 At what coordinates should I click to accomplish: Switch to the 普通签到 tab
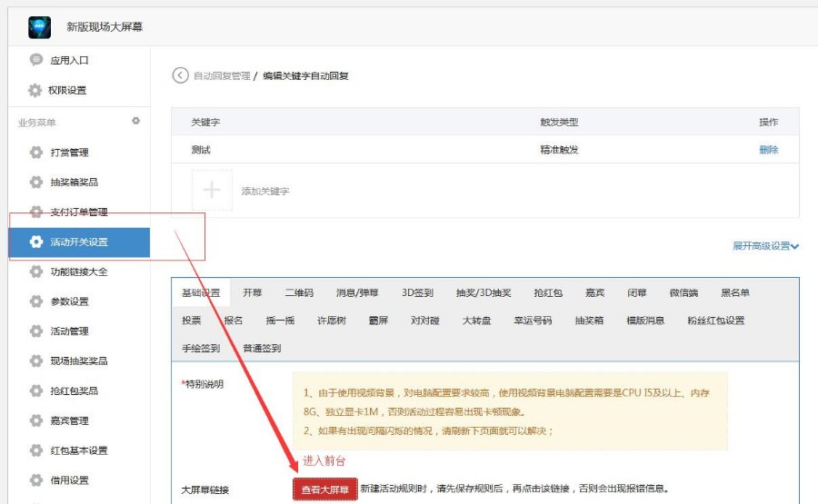click(262, 348)
